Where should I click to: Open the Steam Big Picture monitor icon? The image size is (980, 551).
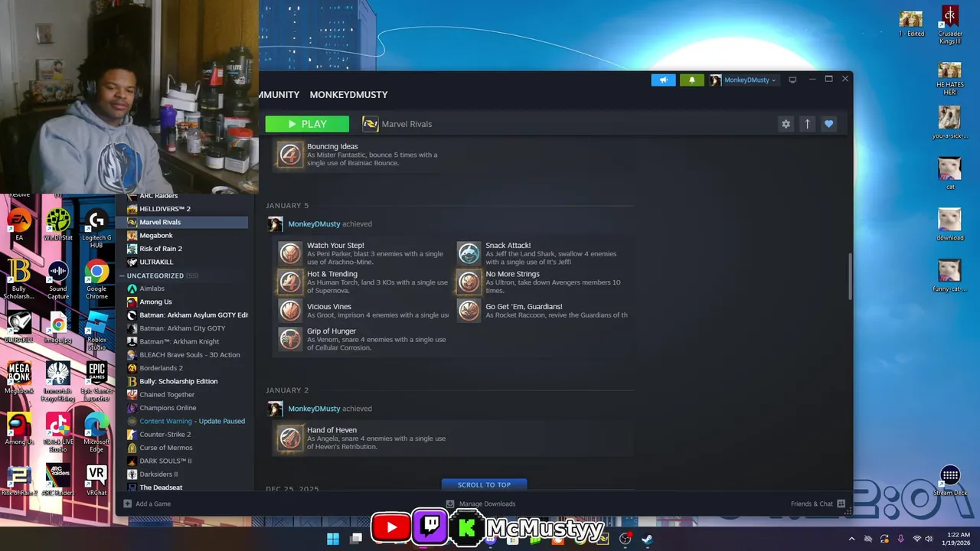(792, 80)
